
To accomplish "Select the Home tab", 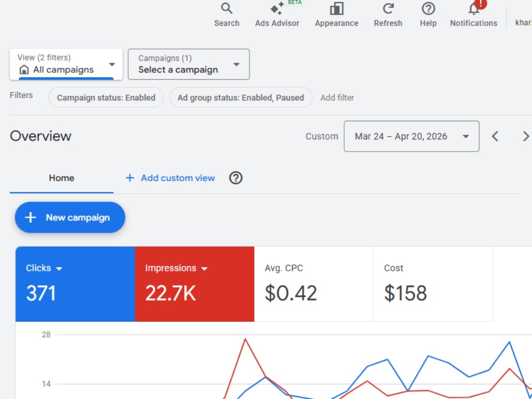I will [61, 178].
